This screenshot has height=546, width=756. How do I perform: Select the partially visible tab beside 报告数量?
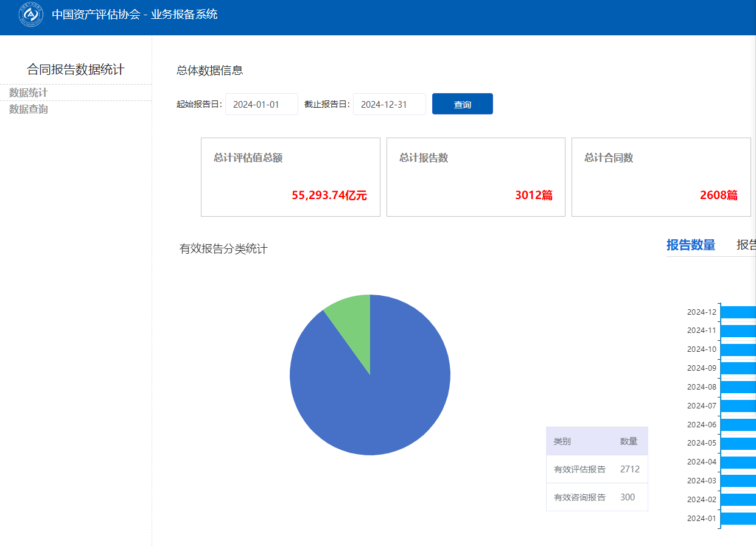pyautogui.click(x=746, y=245)
